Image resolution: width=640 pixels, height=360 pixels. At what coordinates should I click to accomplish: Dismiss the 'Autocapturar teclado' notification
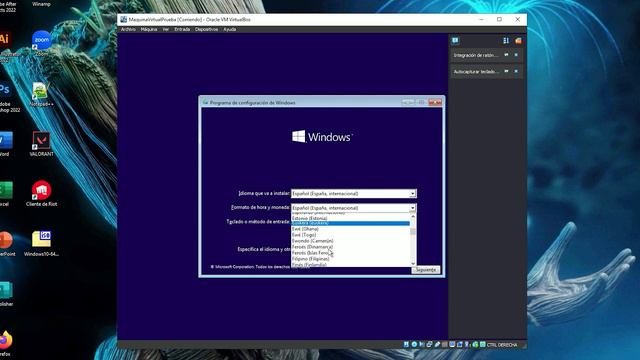coord(516,71)
